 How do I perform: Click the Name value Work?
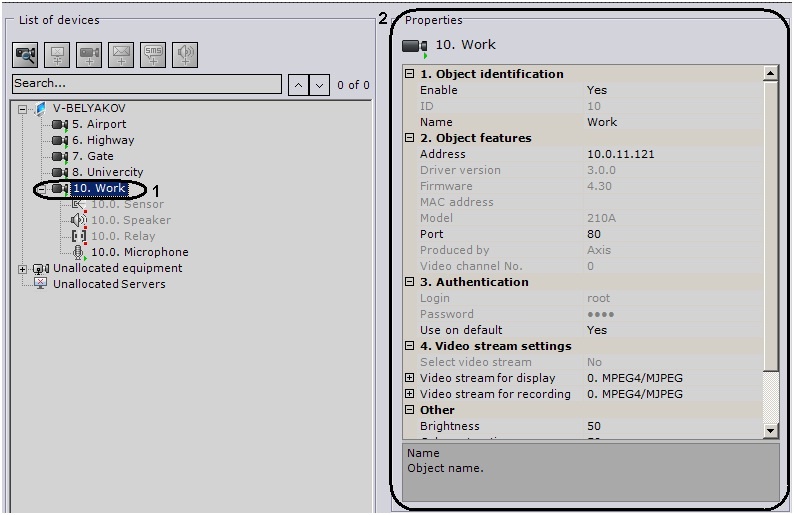click(602, 122)
